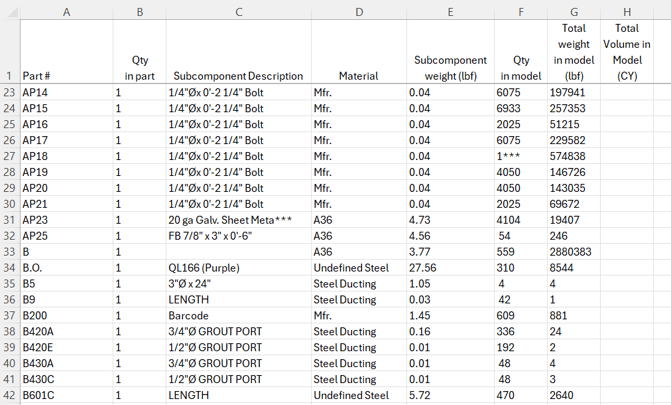Image resolution: width=671 pixels, height=405 pixels.
Task: Click the Part # header cell
Action: tap(67, 52)
